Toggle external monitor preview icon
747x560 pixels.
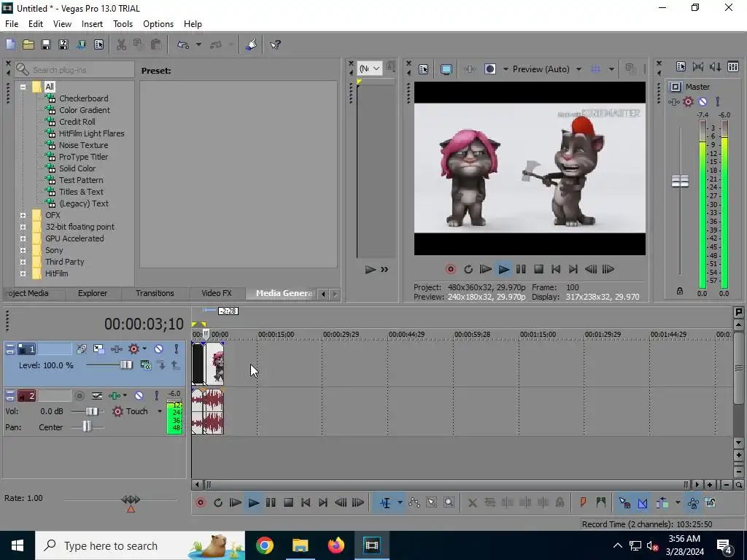(446, 69)
